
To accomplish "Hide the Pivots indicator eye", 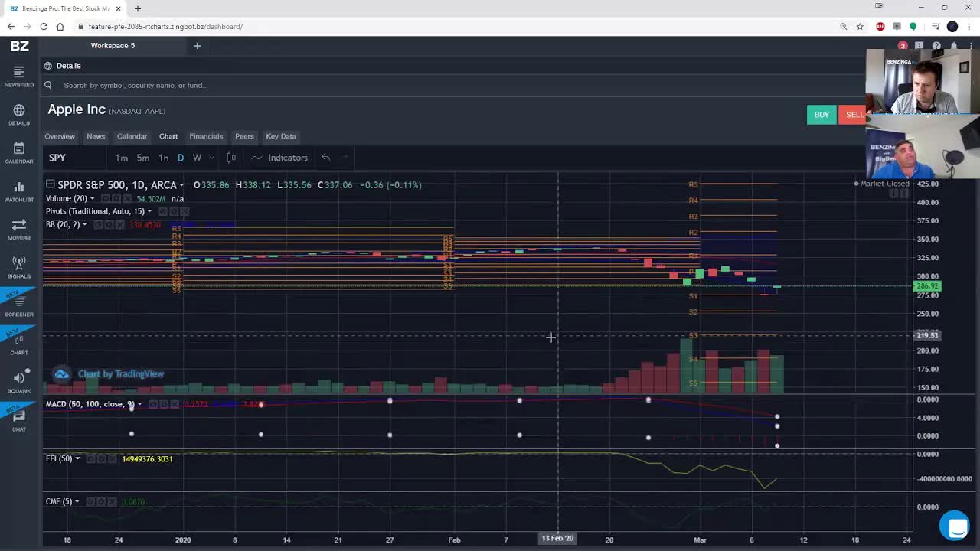I will point(163,211).
